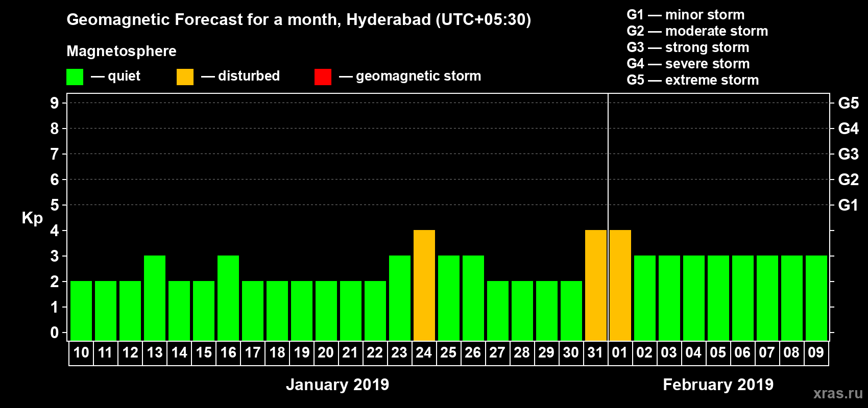Select the green bar for January 10
This screenshot has width=868, height=408.
(81, 311)
